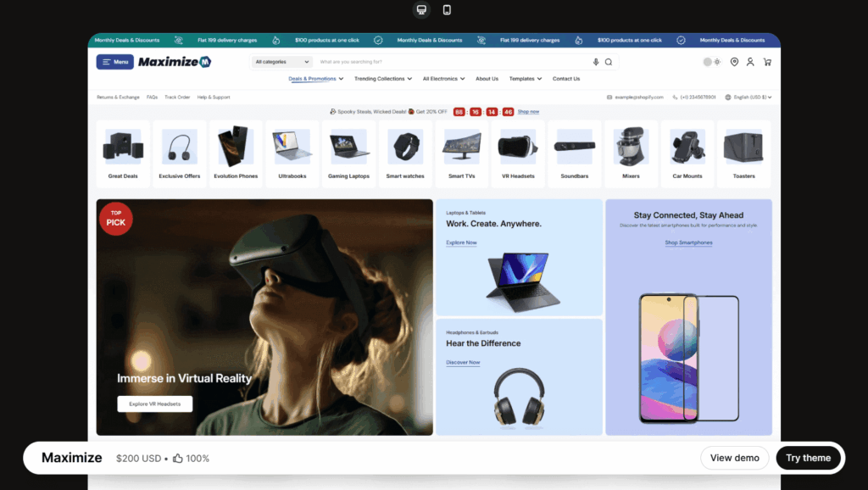Open the English (USD $) language selector
868x490 pixels.
(752, 97)
